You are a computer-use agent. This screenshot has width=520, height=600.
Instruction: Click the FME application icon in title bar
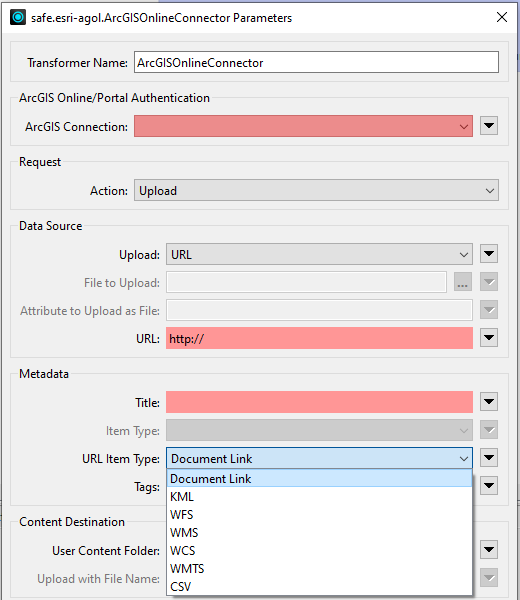pos(18,18)
